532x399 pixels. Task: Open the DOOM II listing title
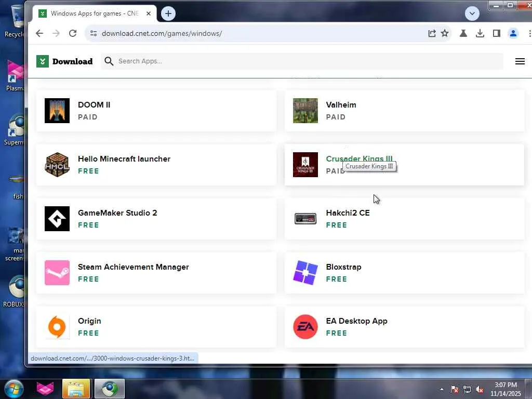(94, 105)
